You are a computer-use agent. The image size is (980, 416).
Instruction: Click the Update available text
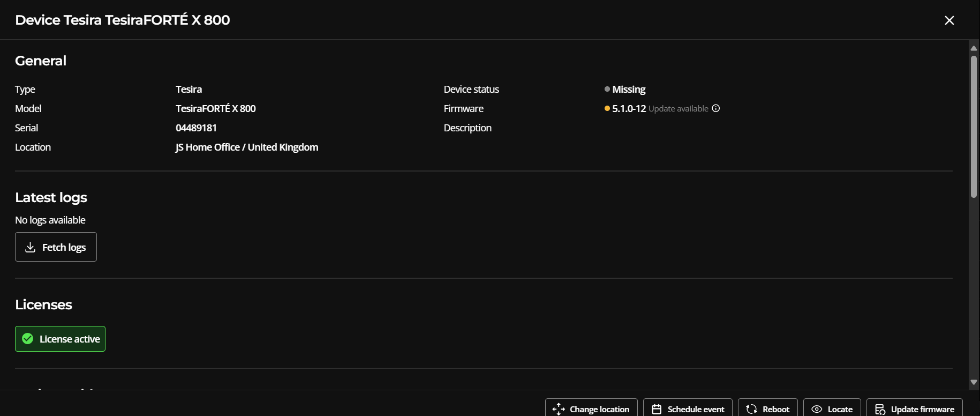tap(679, 109)
